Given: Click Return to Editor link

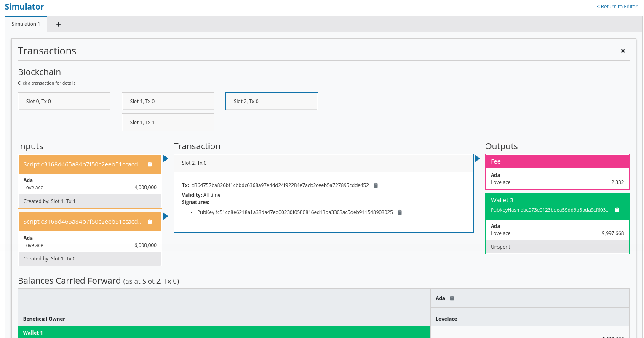Looking at the screenshot, I should pyautogui.click(x=617, y=7).
